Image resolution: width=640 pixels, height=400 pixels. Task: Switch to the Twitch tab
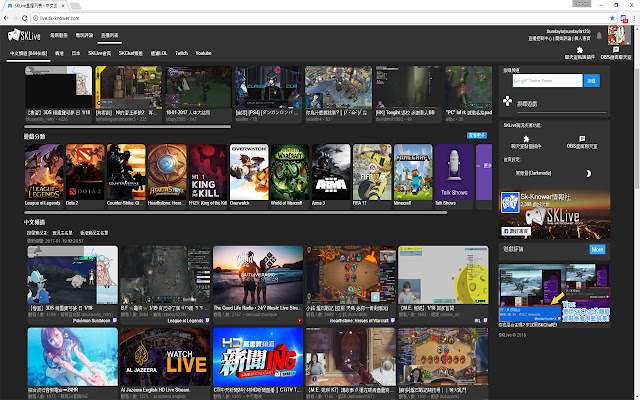coord(181,51)
